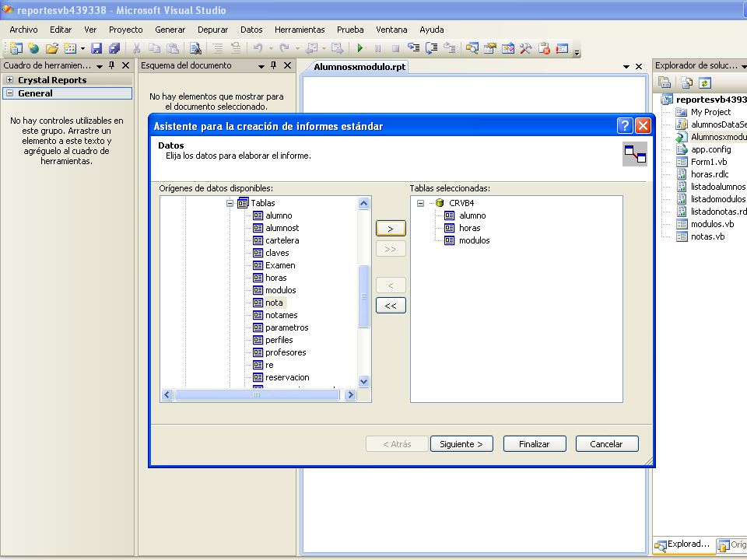The image size is (747, 560).
Task: Click the Siguiente > button
Action: [x=461, y=444]
